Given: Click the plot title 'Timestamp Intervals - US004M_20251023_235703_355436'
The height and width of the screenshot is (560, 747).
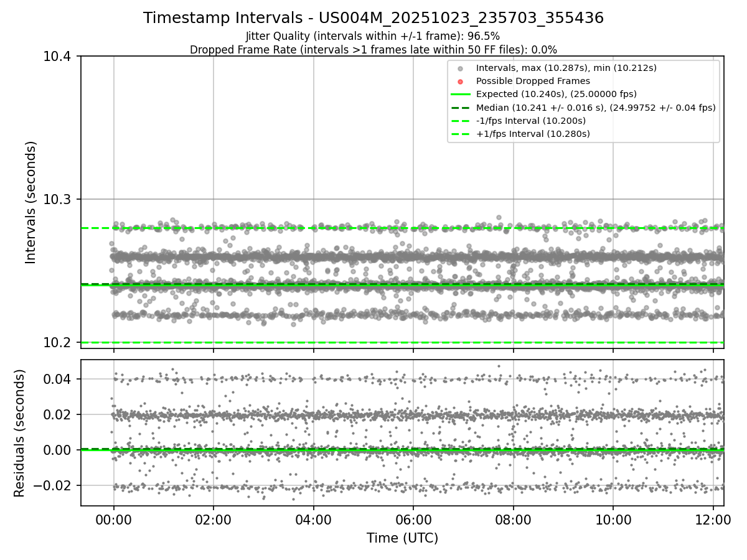Looking at the screenshot, I should [x=374, y=18].
